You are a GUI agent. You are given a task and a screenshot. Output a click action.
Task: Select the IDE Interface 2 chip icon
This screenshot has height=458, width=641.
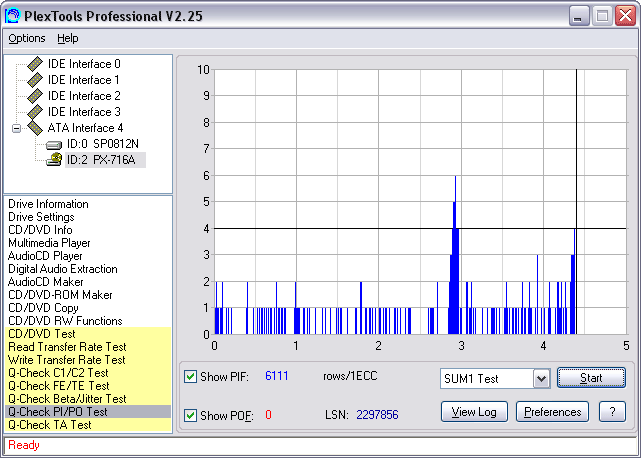click(x=35, y=96)
